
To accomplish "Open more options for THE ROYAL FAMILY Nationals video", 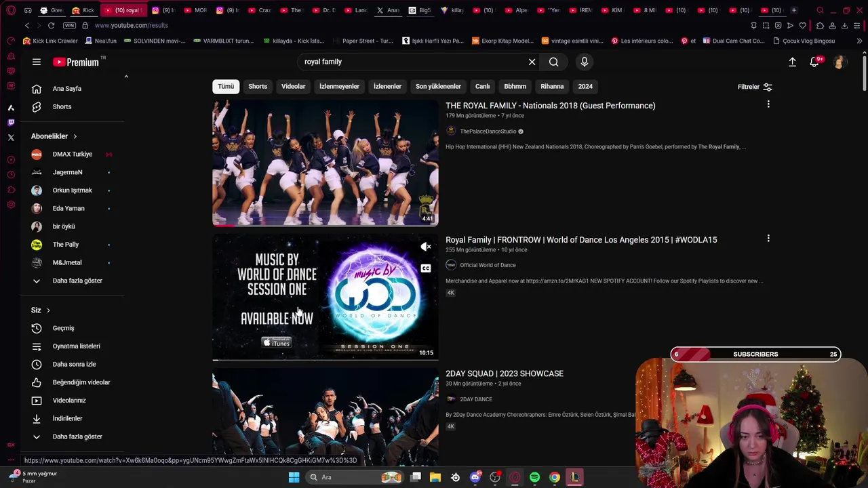I will point(768,104).
